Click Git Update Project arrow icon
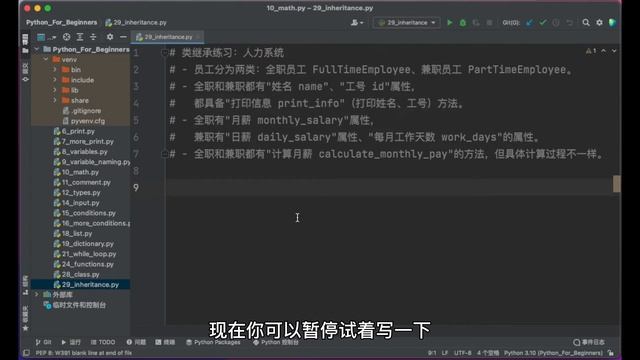640x360 pixels. coord(529,22)
